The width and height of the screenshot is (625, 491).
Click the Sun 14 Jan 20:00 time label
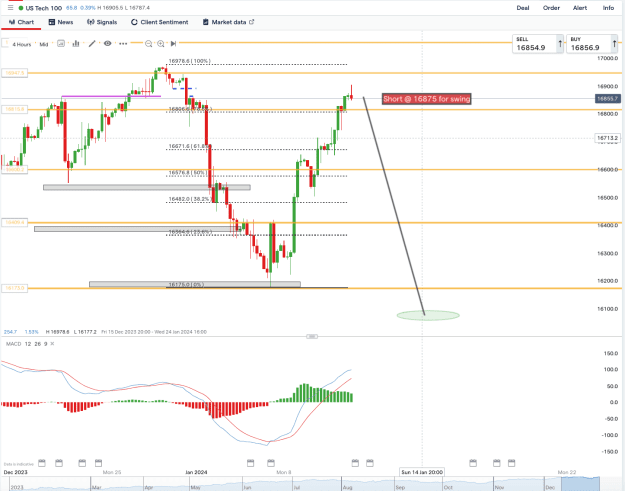[x=422, y=472]
